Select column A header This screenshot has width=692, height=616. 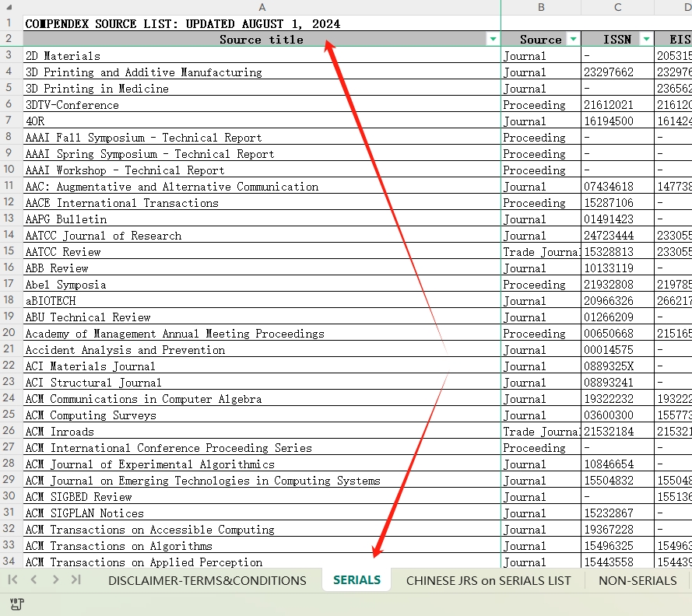pyautogui.click(x=262, y=7)
